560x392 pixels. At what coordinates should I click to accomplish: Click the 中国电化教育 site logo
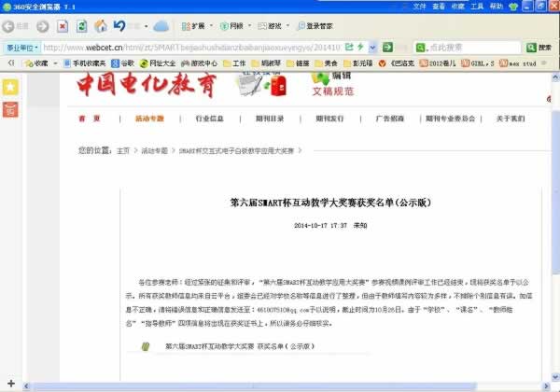[147, 85]
